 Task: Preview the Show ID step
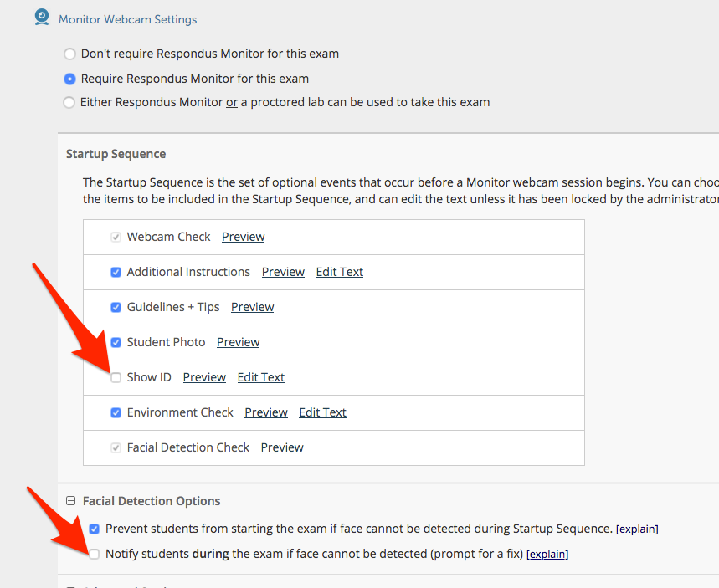(x=204, y=377)
